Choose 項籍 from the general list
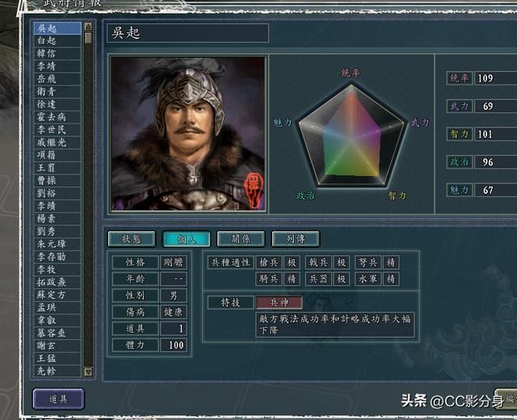The image size is (517, 420). 57,155
